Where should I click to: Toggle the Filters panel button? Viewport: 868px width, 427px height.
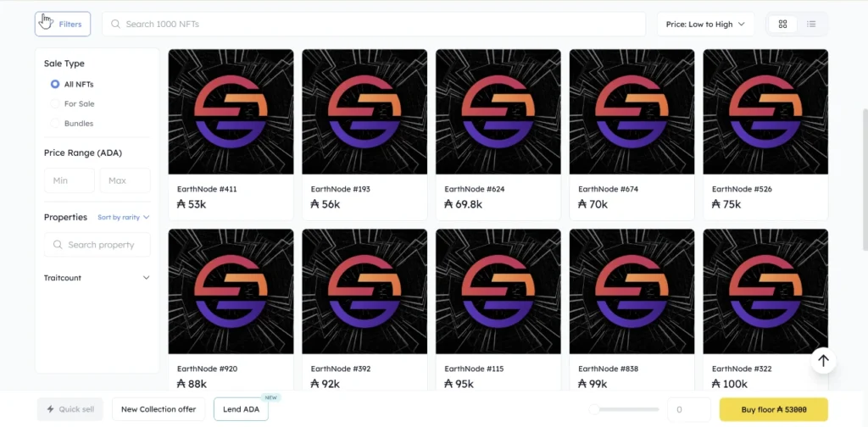pos(63,24)
